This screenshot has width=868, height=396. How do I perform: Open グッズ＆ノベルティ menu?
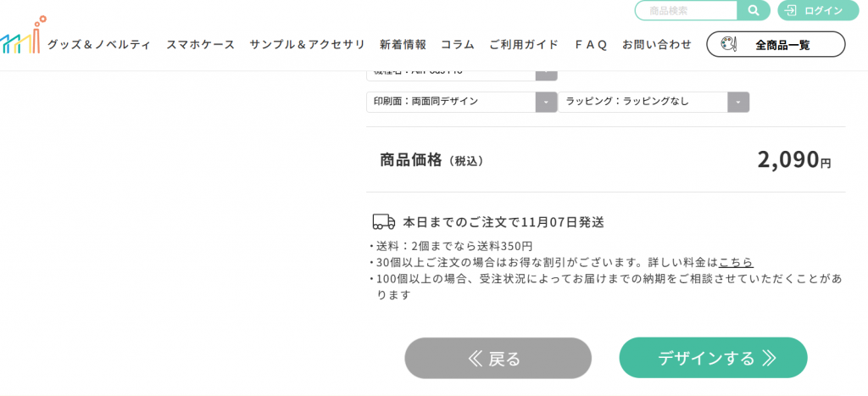pyautogui.click(x=99, y=45)
